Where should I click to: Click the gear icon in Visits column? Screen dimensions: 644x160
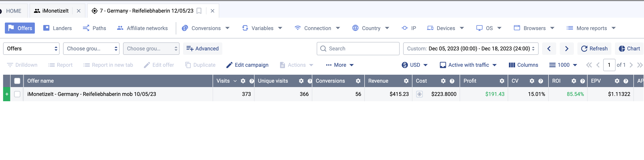pyautogui.click(x=243, y=81)
